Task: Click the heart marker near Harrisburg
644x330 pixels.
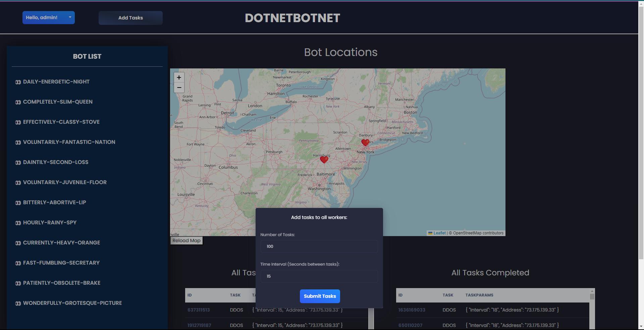Action: pyautogui.click(x=324, y=160)
